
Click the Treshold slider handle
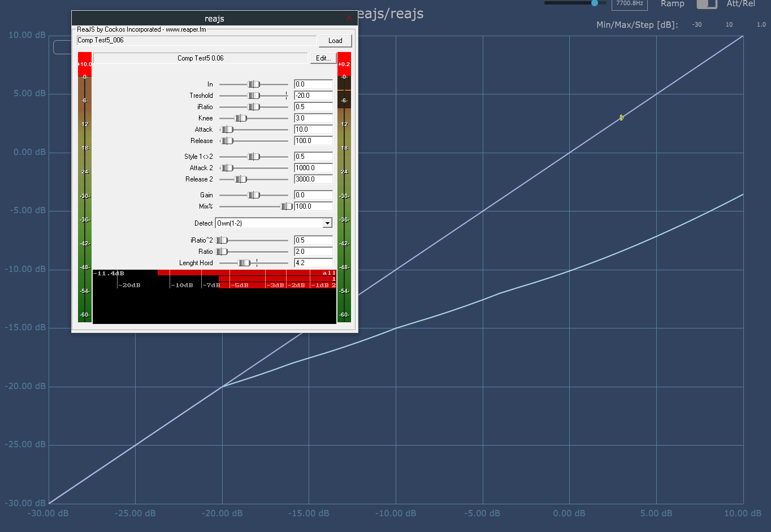click(254, 96)
